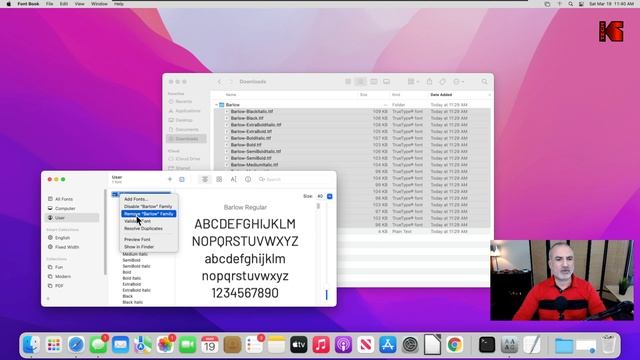Image resolution: width=640 pixels, height=360 pixels.
Task: Choose Disable "Barlow" Family from context menu
Action: 149,207
